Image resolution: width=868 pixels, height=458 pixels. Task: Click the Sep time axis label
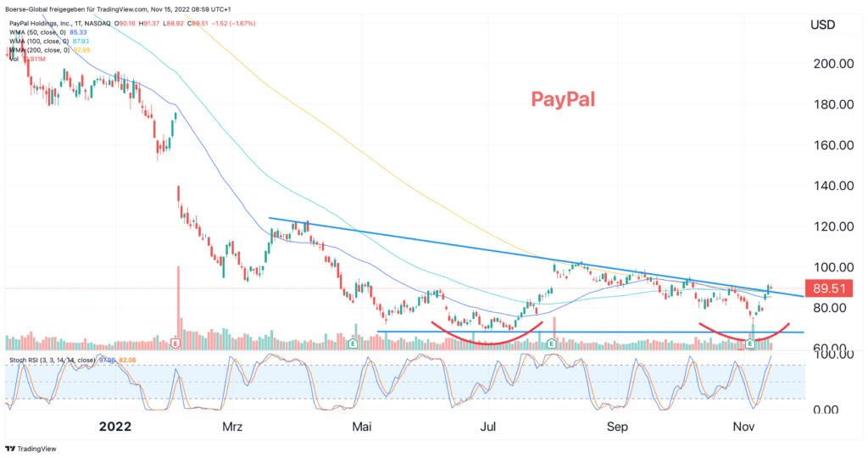(x=617, y=427)
